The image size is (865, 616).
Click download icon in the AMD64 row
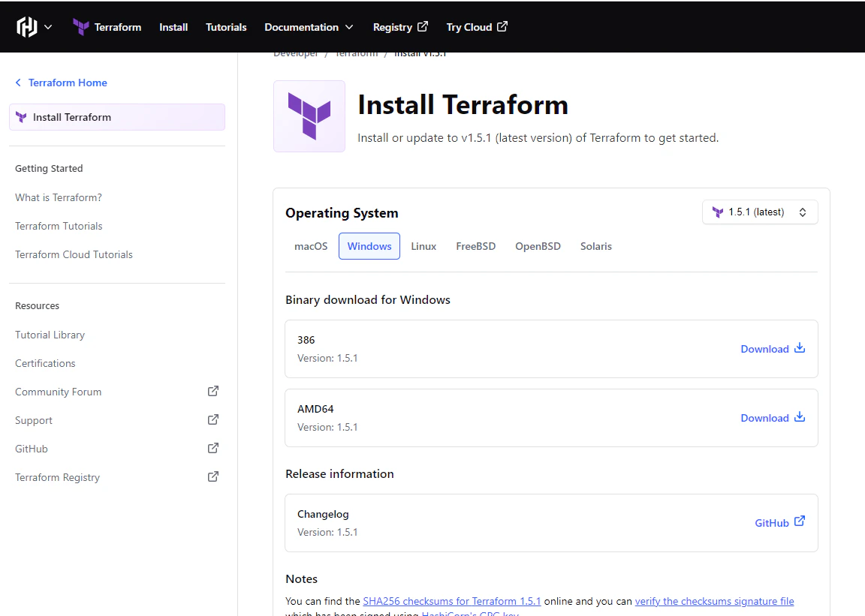point(800,417)
